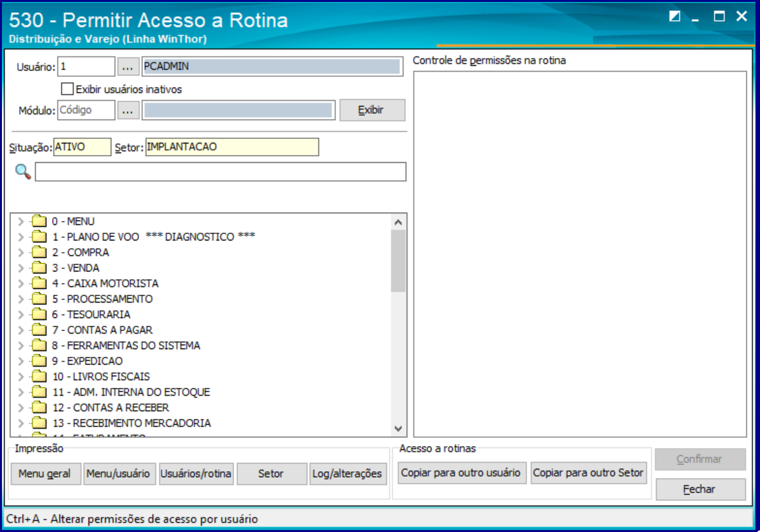Open the Usuário lookup ellipsis button

click(x=127, y=67)
